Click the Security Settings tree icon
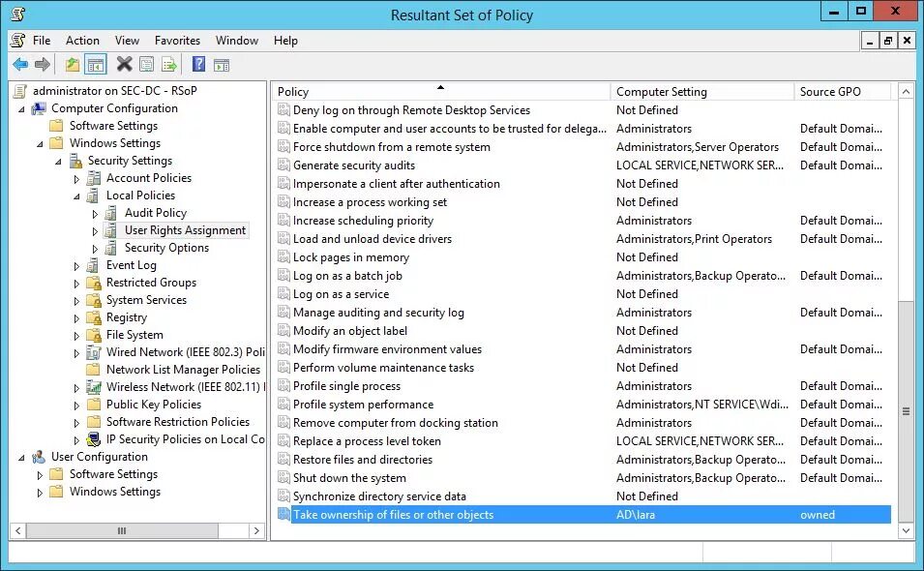This screenshot has height=571, width=924. click(75, 161)
